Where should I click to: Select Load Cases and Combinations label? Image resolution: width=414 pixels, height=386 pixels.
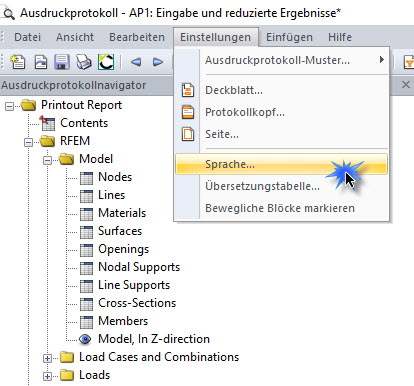[159, 357]
